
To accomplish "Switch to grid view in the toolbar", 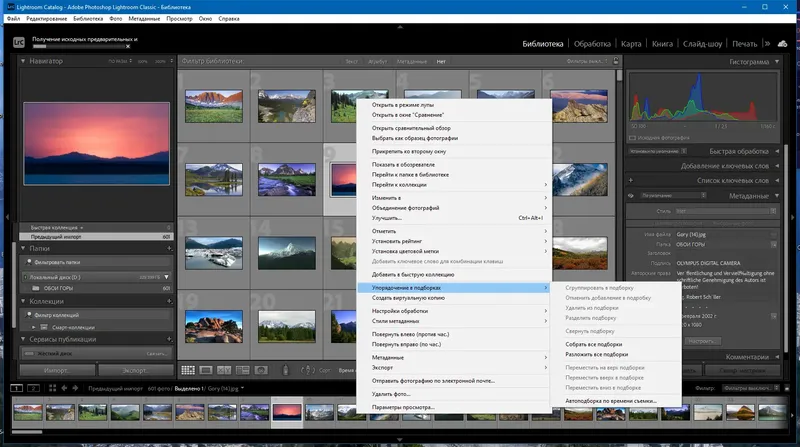I will [190, 370].
